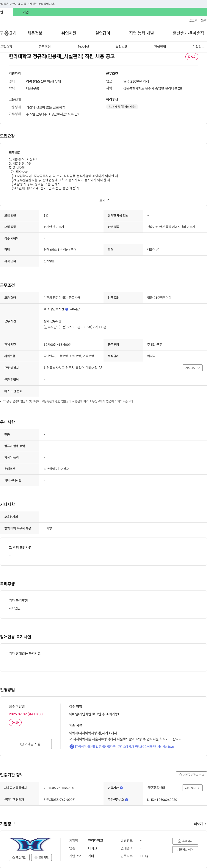Jump to the 기업정보 section tab
The image size is (207, 868).
(198, 47)
